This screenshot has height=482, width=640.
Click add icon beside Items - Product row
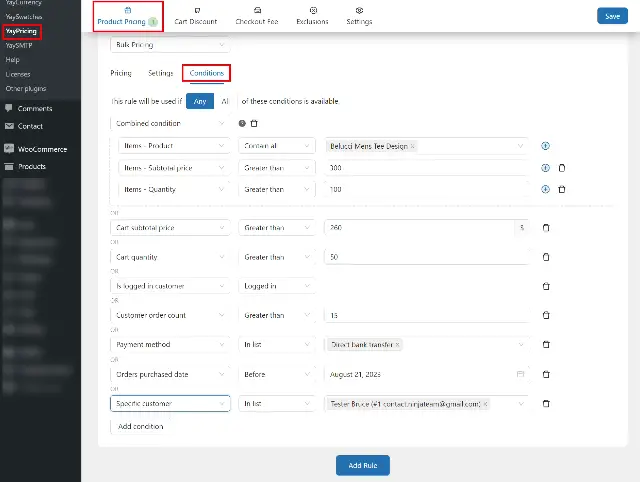click(x=546, y=146)
